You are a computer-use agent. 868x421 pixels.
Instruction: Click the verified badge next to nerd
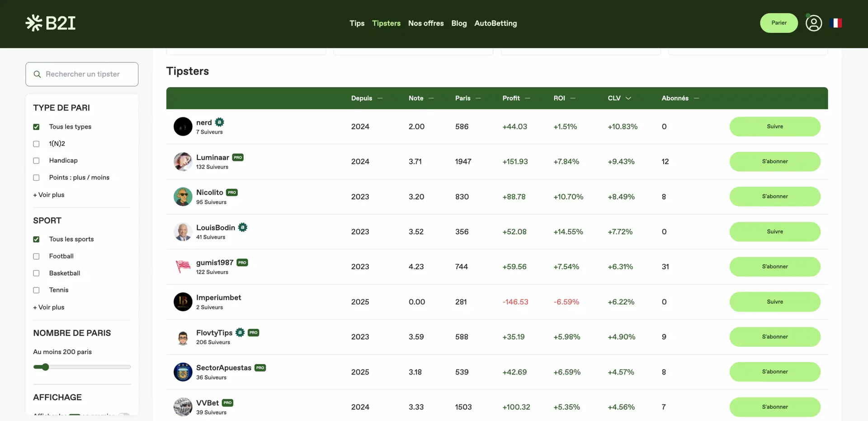[220, 122]
